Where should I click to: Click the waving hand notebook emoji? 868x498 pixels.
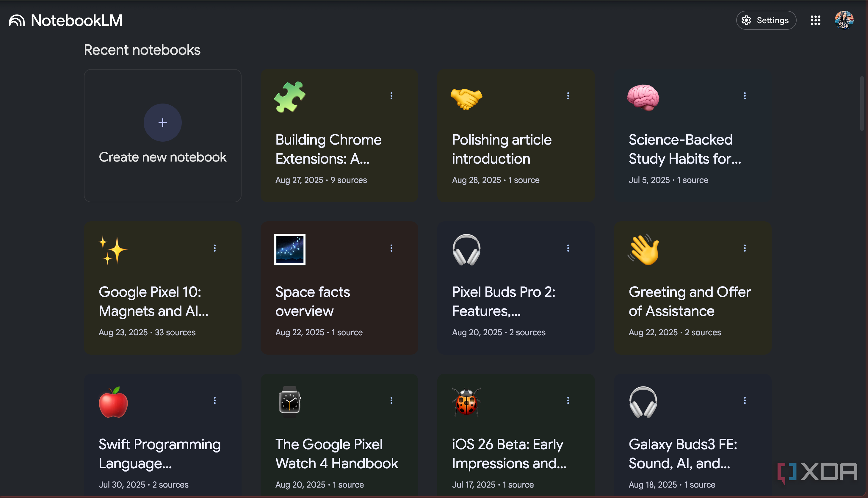pos(643,250)
